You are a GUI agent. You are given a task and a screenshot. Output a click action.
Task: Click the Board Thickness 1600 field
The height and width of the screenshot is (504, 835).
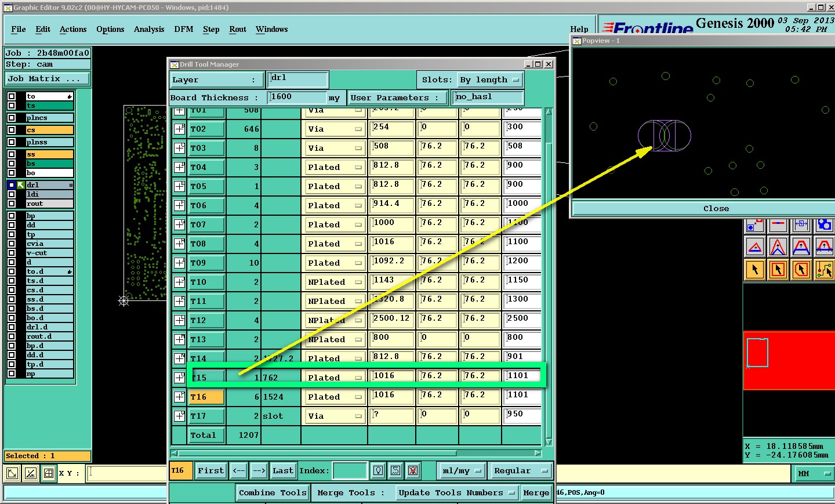pyautogui.click(x=297, y=97)
